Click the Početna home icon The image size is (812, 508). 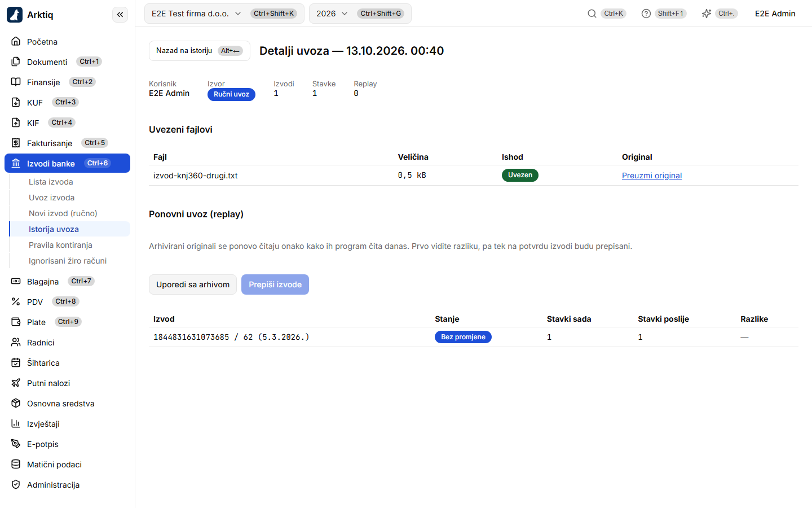16,41
